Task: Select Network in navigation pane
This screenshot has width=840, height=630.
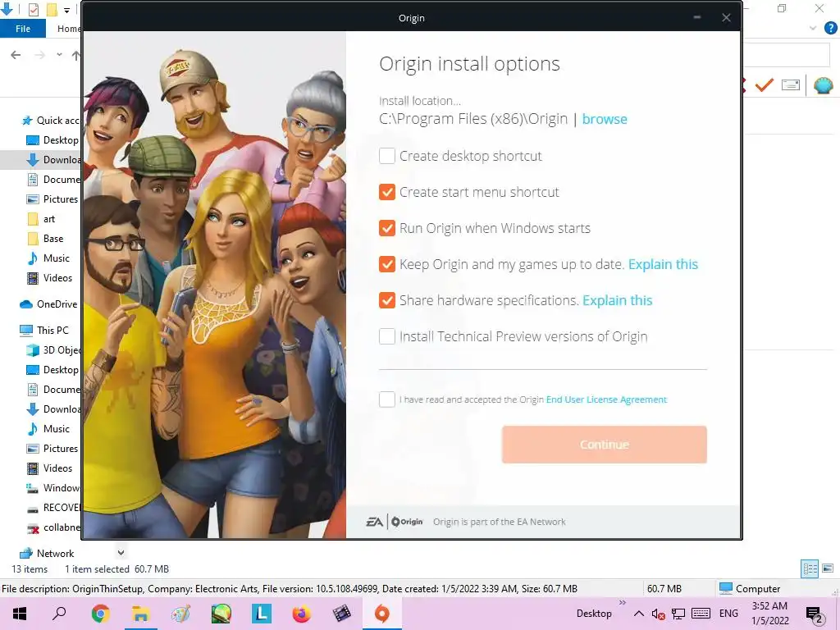Action: click(x=47, y=554)
